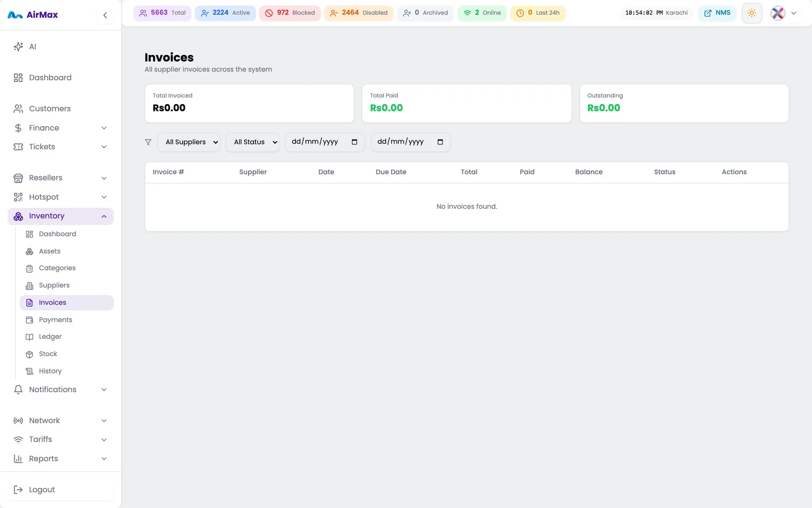Click the Invoice # column header
The image size is (812, 508).
click(x=168, y=172)
